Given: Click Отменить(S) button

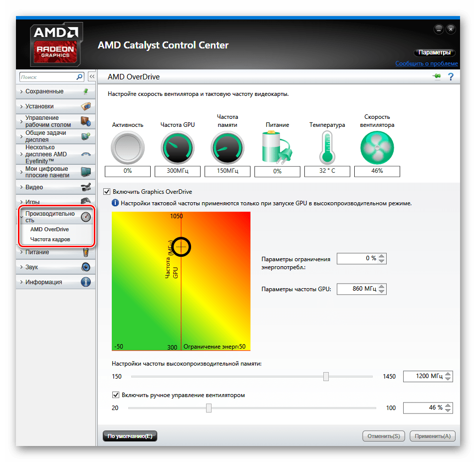Looking at the screenshot, I should [384, 436].
